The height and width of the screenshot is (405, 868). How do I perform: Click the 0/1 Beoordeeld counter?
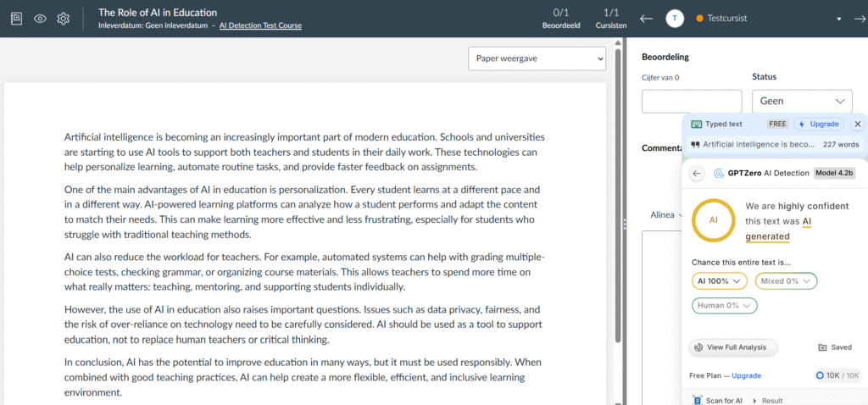(x=561, y=19)
